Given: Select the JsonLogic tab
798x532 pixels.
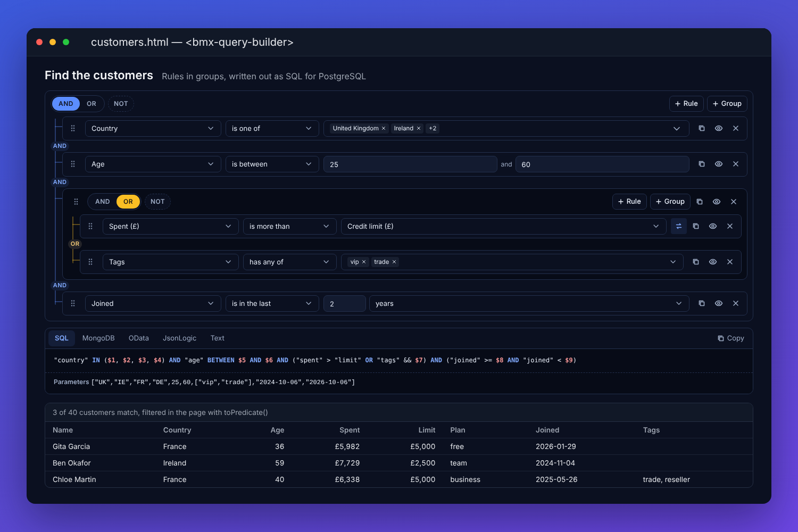Looking at the screenshot, I should [x=180, y=338].
